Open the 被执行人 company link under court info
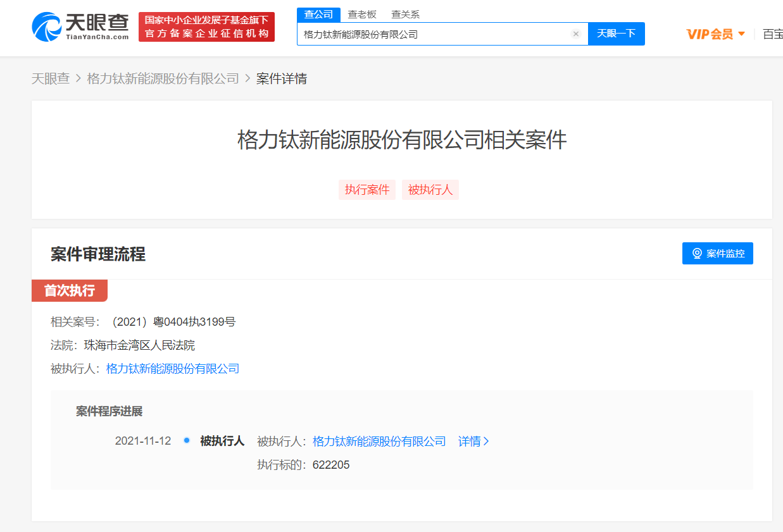The image size is (783, 532). (173, 369)
